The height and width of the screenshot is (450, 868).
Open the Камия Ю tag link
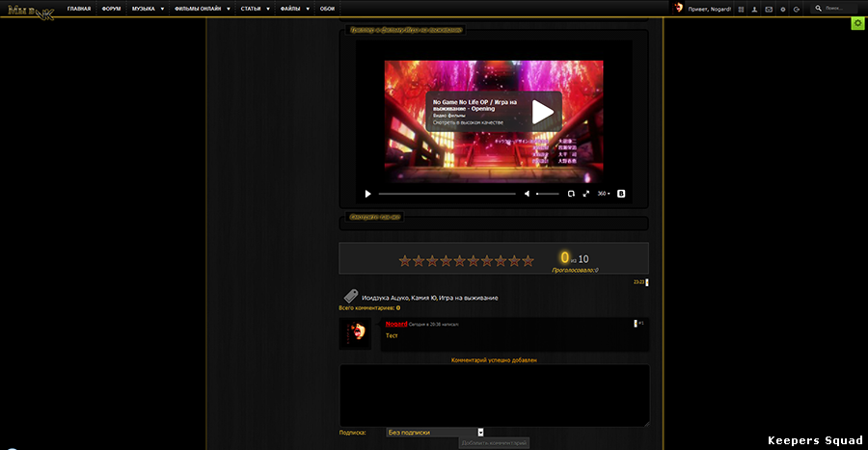click(x=424, y=298)
